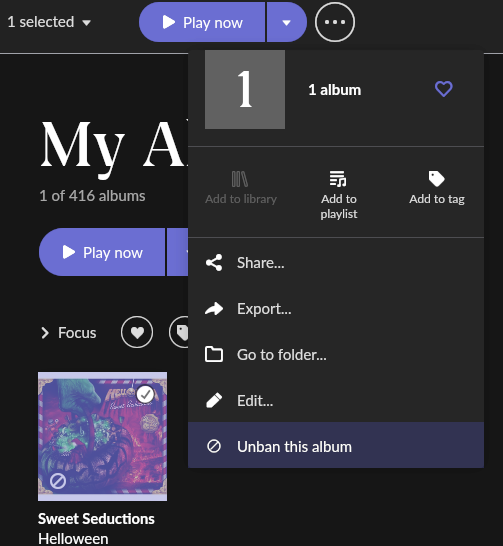The width and height of the screenshot is (503, 546).
Task: Uncheck the checkmark on Sweet Seductions cover
Action: point(145,395)
